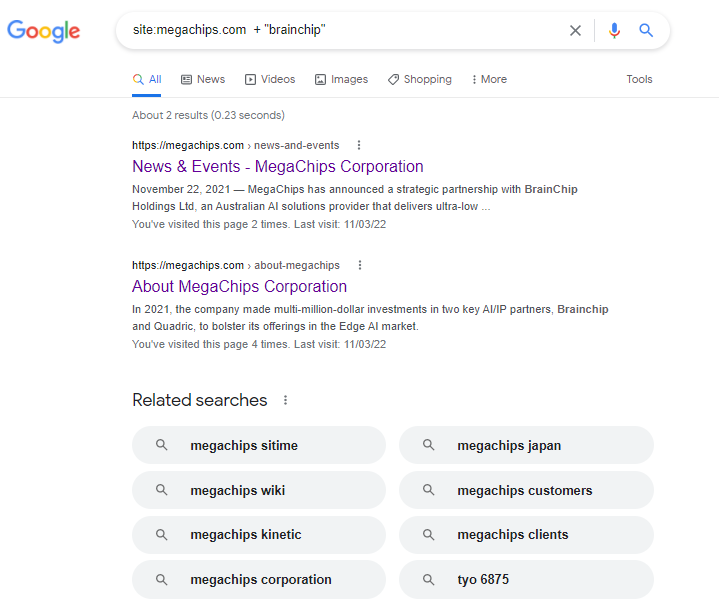Open three-dot menu beside news-and-events result

pyautogui.click(x=359, y=145)
